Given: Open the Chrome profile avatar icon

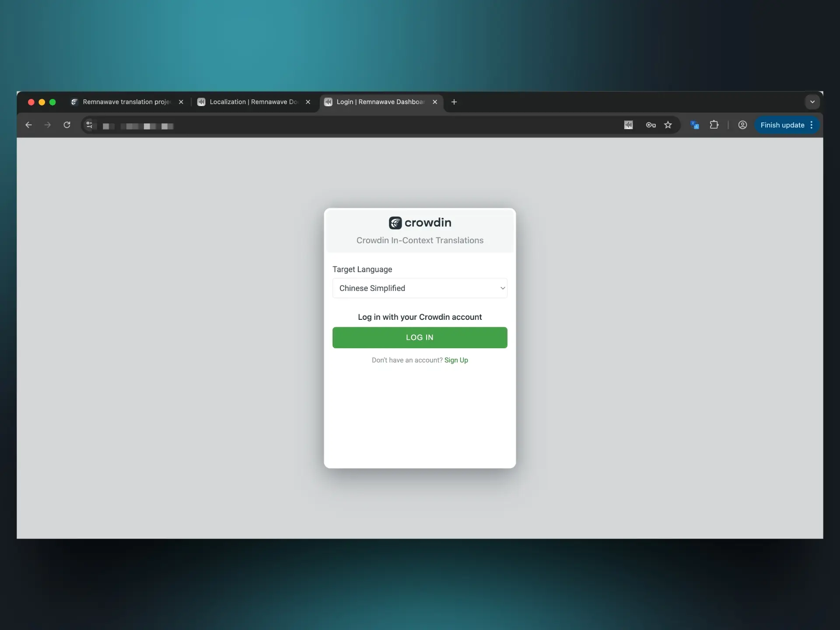Looking at the screenshot, I should click(742, 125).
